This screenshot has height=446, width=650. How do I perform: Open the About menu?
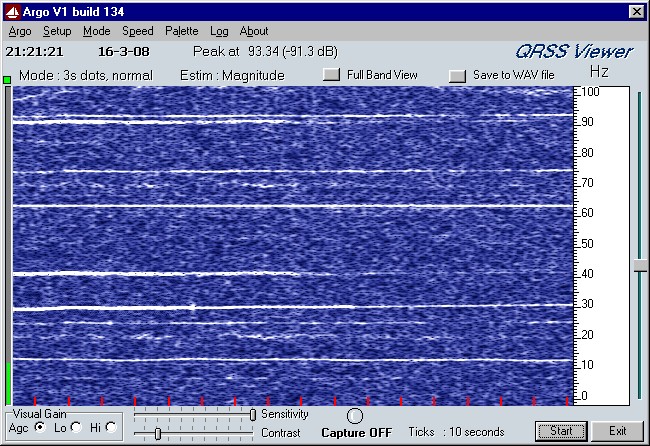(x=254, y=31)
